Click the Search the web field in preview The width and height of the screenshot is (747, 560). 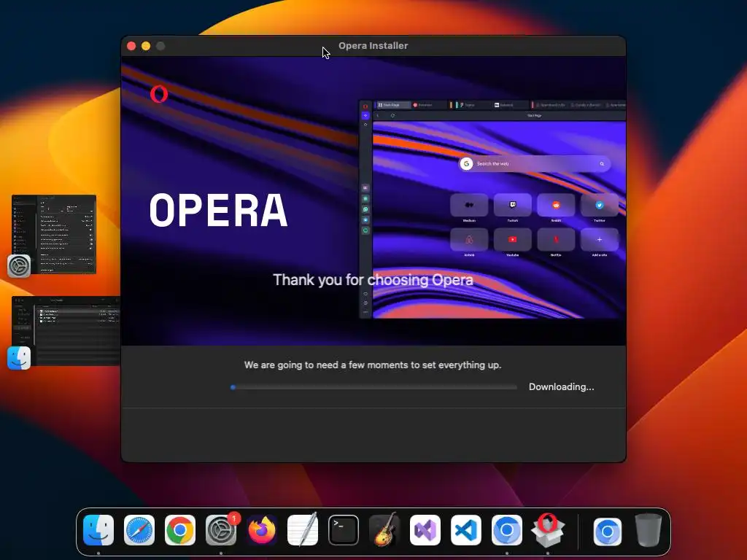pyautogui.click(x=534, y=164)
